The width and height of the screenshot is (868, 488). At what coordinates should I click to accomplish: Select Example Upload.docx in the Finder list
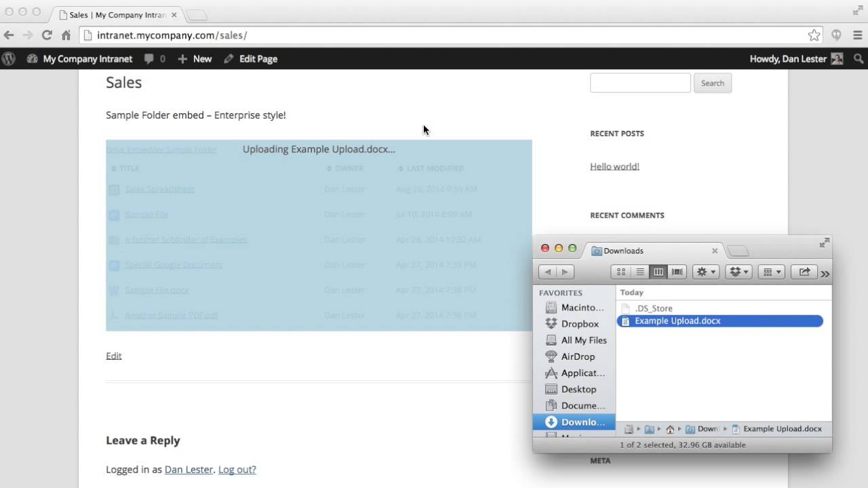pos(720,321)
